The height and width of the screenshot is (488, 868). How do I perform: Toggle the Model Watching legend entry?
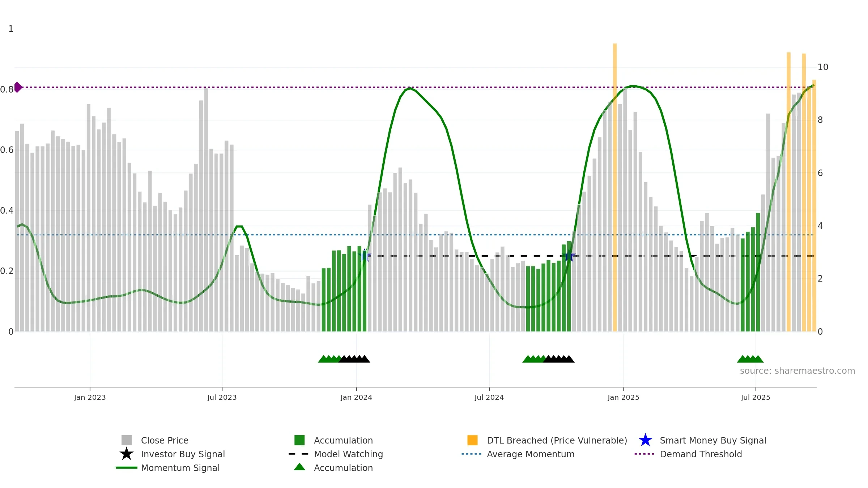click(336, 454)
